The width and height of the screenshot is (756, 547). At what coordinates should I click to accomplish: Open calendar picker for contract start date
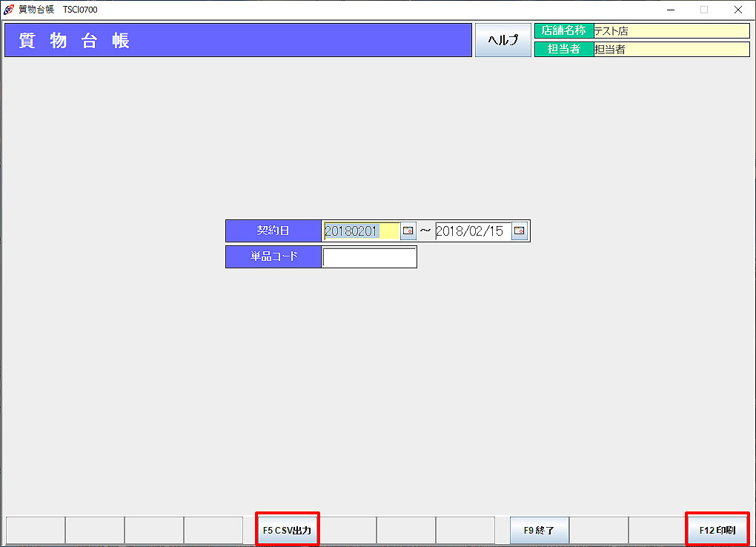pos(408,231)
